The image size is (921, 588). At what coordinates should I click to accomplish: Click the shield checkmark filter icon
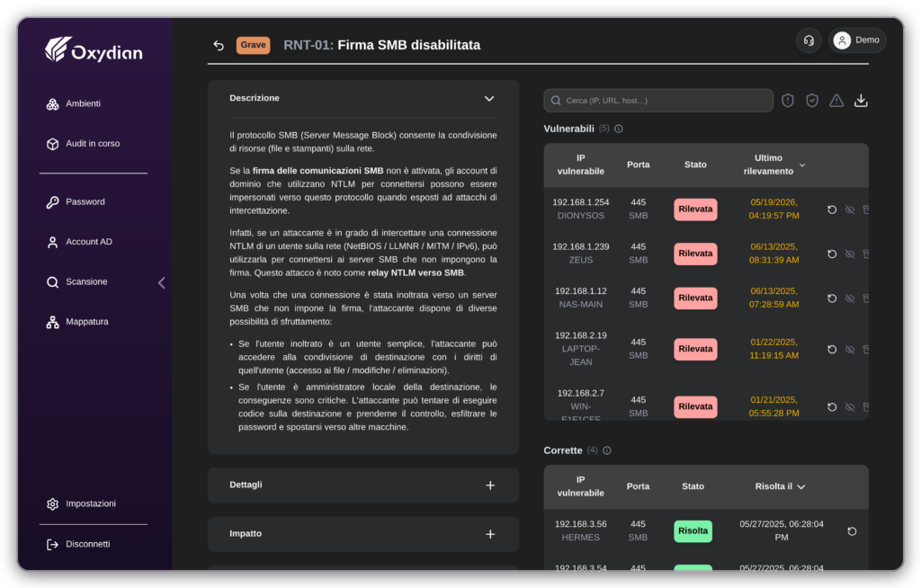coord(812,101)
